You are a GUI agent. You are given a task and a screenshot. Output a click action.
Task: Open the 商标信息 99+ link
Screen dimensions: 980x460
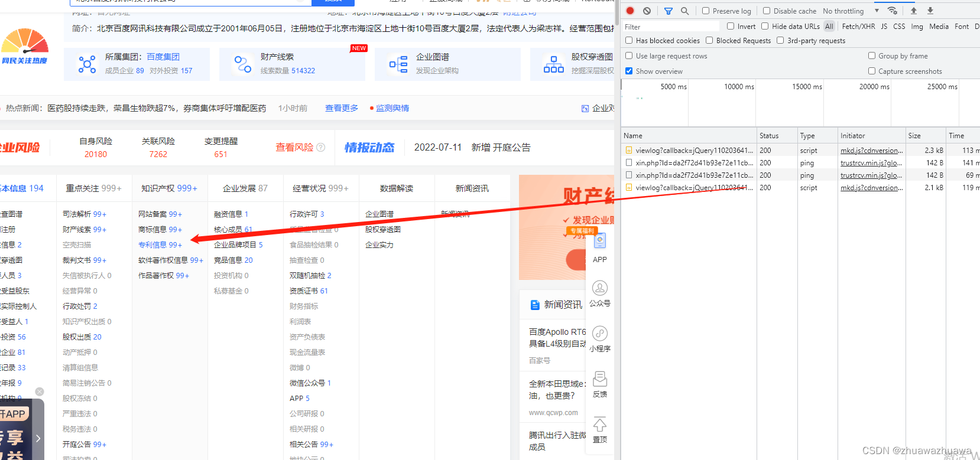[160, 229]
